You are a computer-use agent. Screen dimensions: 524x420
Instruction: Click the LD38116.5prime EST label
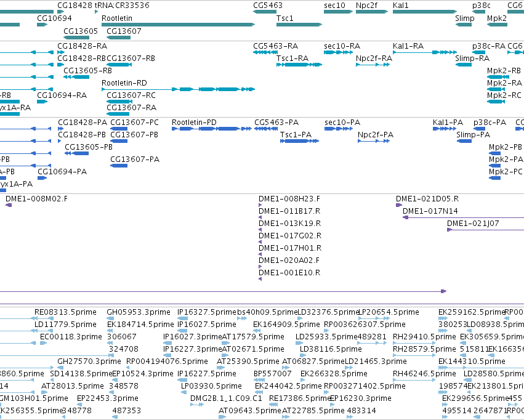click(331, 349)
